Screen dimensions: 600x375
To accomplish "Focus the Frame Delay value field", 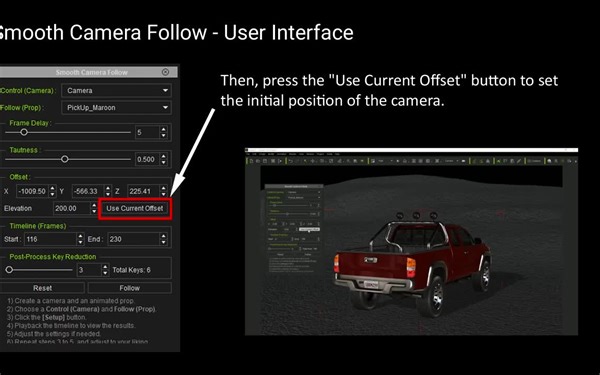I will [147, 132].
